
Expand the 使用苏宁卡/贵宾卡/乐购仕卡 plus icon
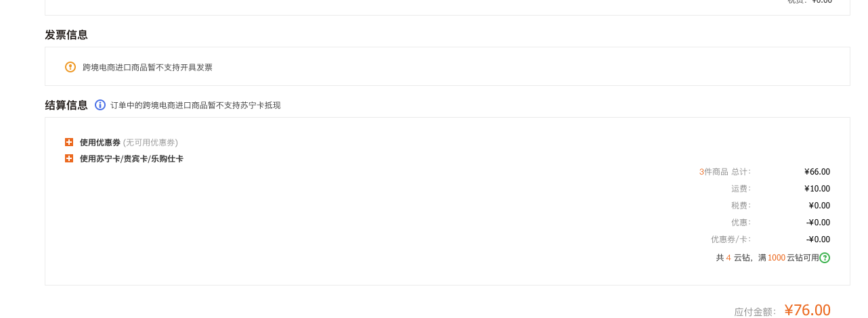coord(69,158)
